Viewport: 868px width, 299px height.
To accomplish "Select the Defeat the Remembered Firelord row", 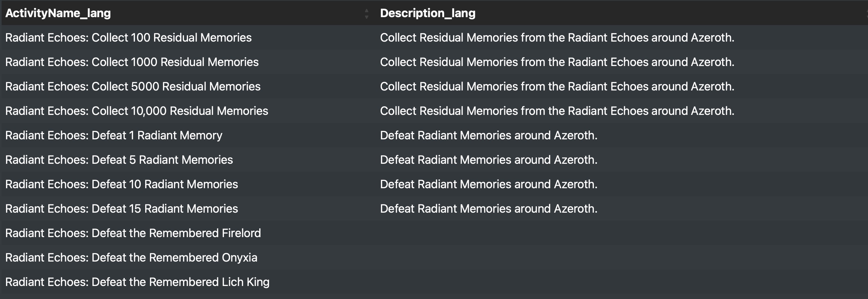I will click(x=435, y=233).
